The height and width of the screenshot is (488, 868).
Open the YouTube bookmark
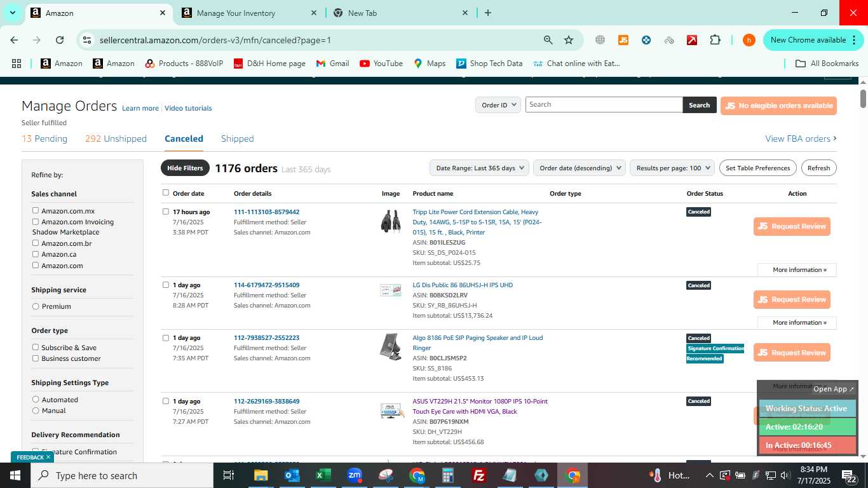click(x=381, y=64)
